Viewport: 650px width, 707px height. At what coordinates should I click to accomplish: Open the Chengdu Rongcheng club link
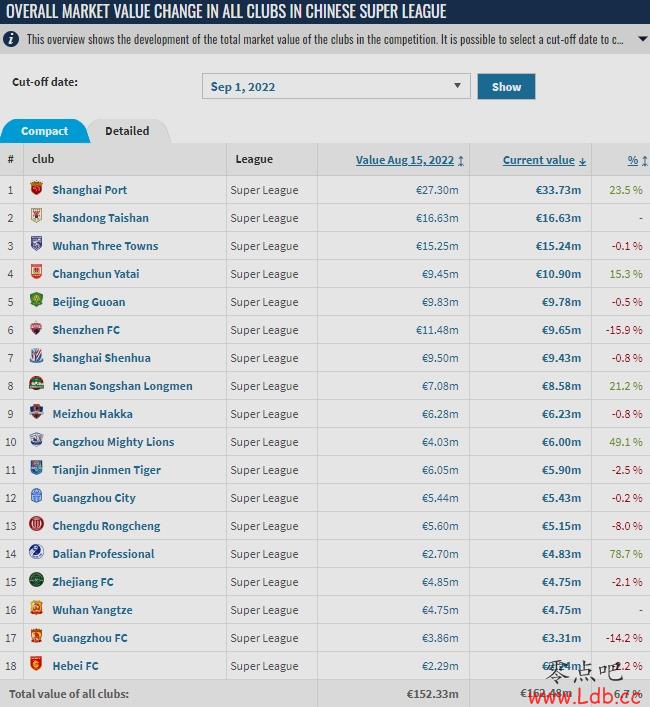click(x=106, y=526)
